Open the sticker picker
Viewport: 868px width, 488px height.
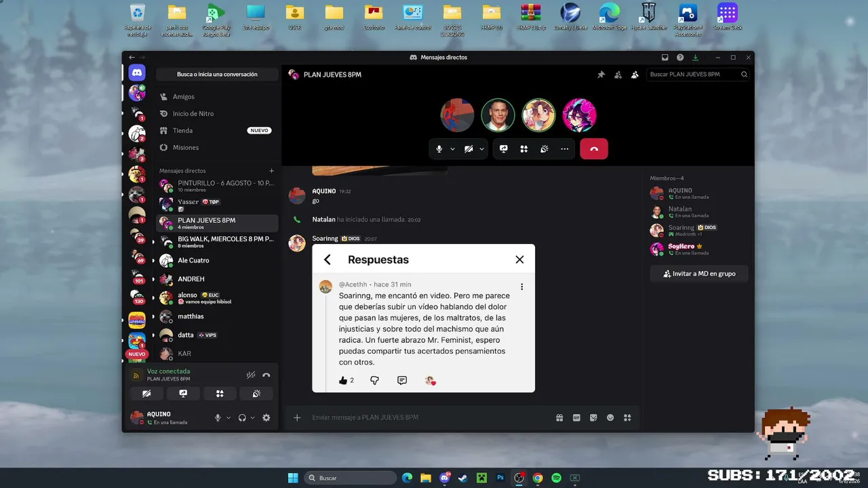point(593,418)
